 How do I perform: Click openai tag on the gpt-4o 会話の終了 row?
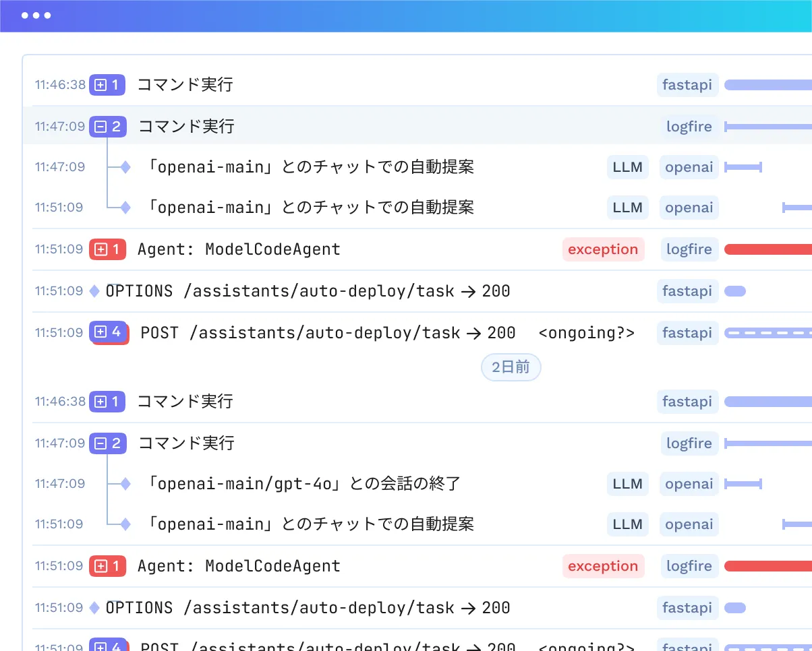[689, 484]
